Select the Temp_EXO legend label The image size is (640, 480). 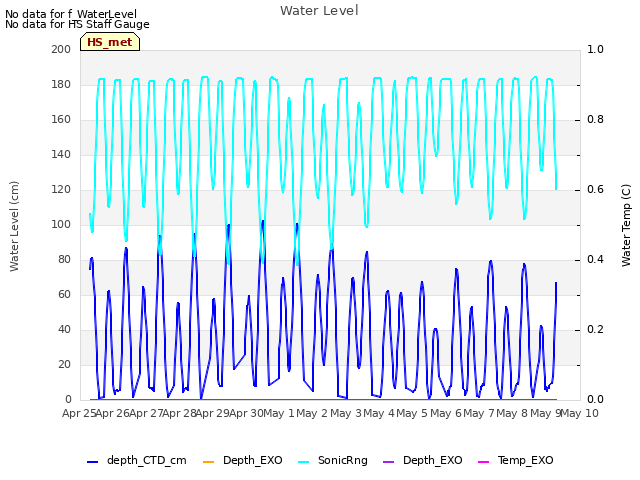(x=526, y=460)
